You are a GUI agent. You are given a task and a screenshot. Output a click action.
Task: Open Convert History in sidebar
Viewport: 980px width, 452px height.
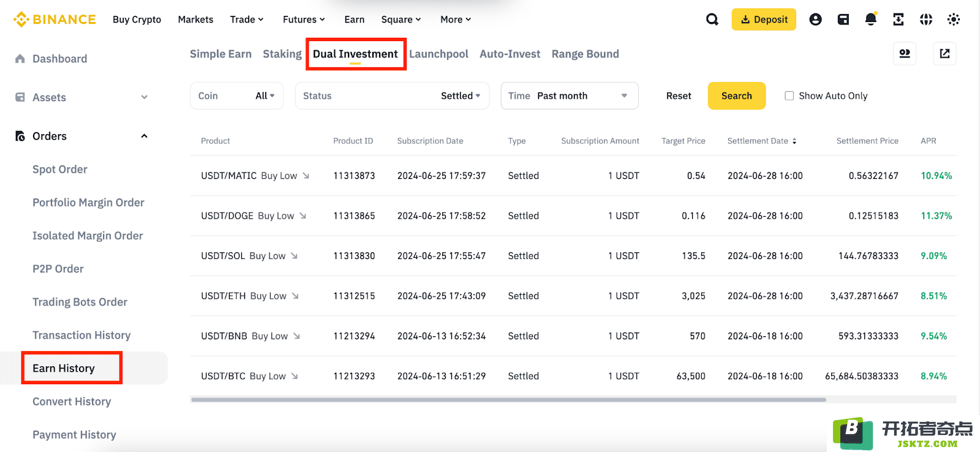[x=72, y=402]
